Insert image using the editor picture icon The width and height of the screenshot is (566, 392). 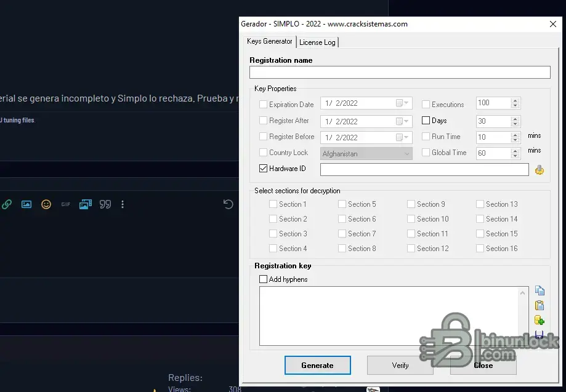tap(26, 204)
